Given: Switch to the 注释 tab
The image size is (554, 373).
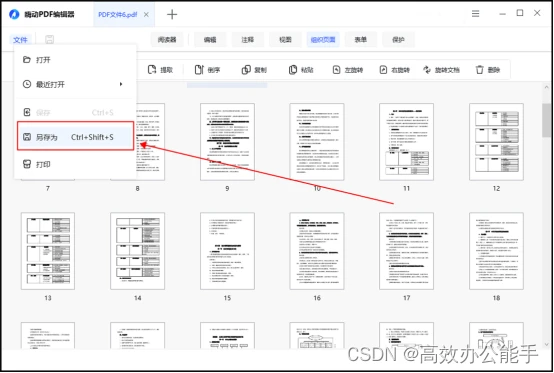Looking at the screenshot, I should point(248,40).
